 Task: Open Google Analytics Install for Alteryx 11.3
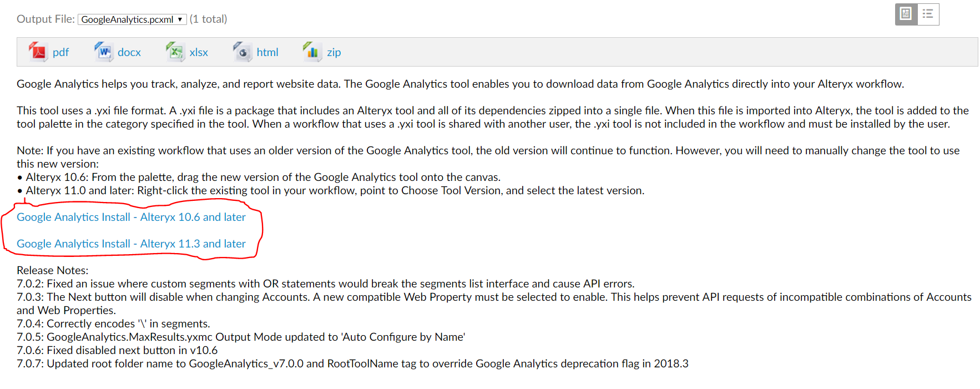coord(131,244)
